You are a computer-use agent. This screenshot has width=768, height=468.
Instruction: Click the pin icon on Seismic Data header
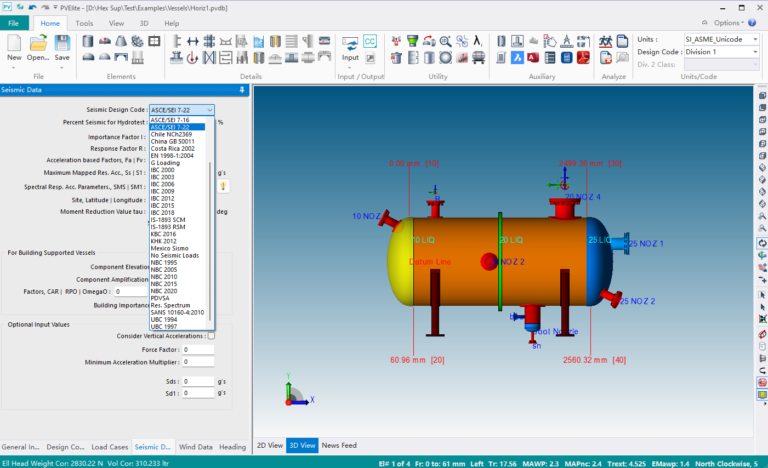(x=241, y=90)
